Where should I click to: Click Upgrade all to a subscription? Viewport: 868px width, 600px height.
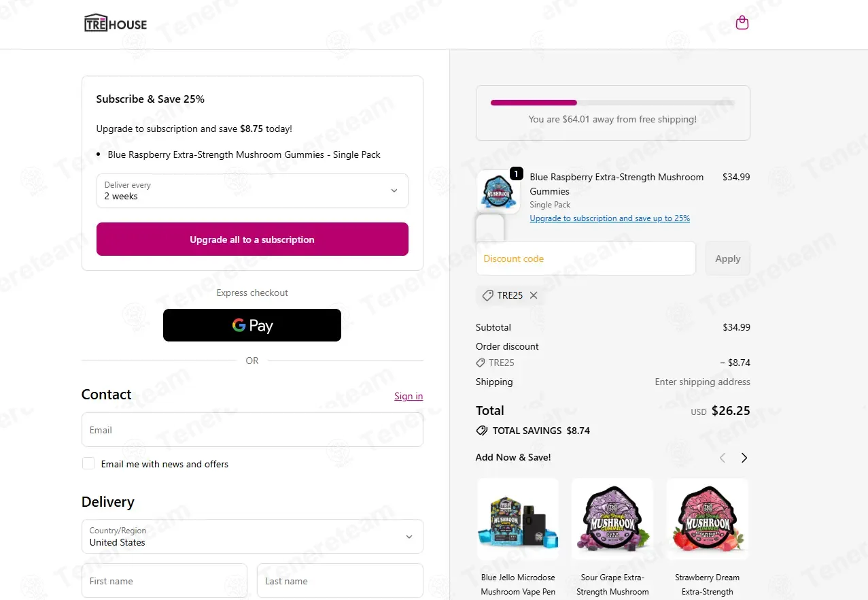252,239
